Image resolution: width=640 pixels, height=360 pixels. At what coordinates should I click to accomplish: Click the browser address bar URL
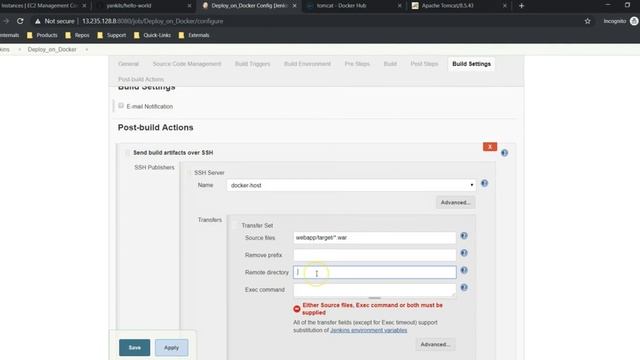pos(153,21)
